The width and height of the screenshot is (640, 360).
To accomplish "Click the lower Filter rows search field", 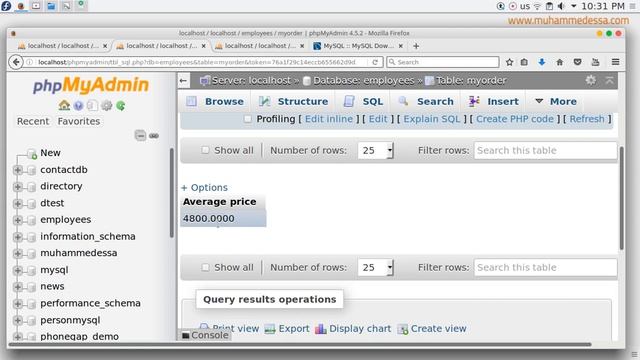I will [545, 267].
